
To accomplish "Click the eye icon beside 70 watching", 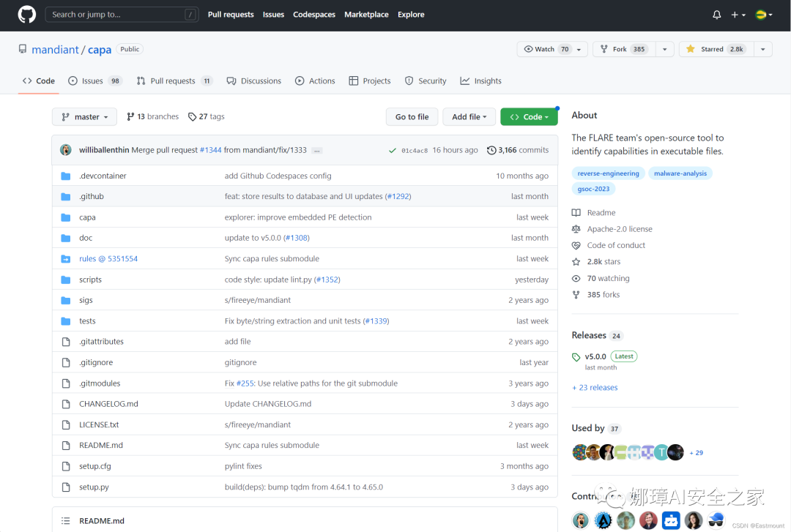I will [576, 278].
